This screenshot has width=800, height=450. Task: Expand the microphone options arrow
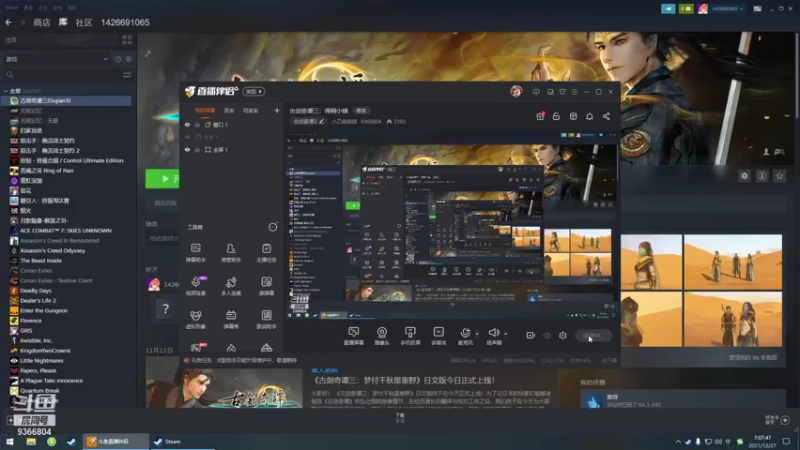point(477,334)
